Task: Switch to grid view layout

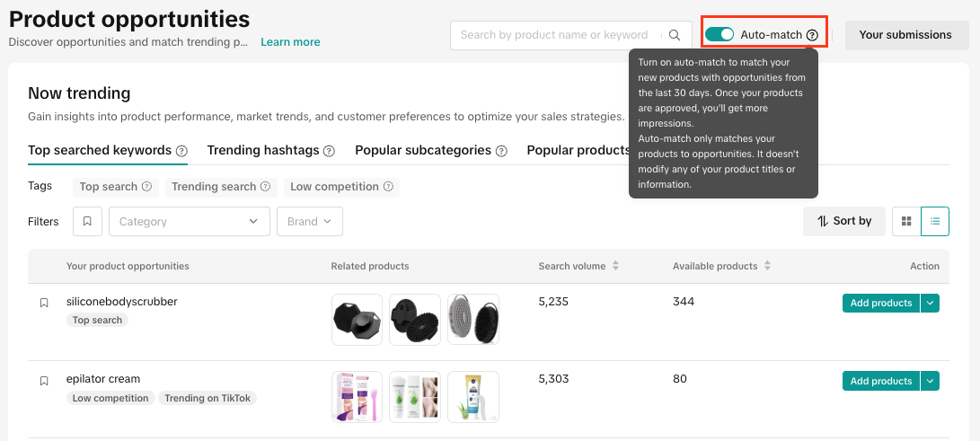Action: [x=906, y=221]
